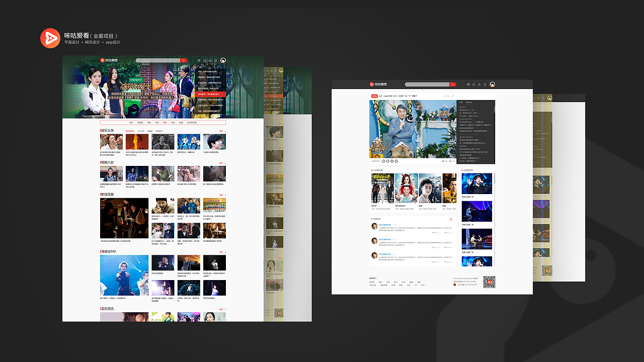Screen dimensions: 644x362
Task: Switch to the 电影 nav tab
Action: coord(149,122)
